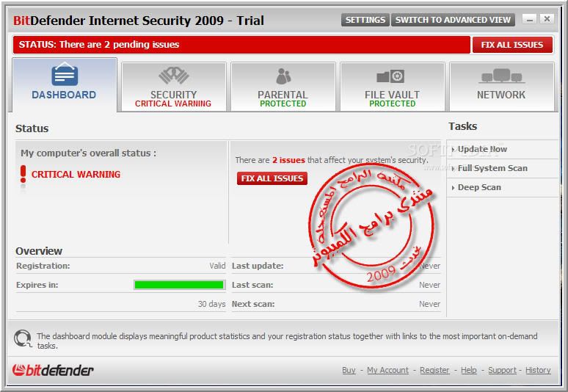Start Full System Scan task
The image size is (568, 392).
pyautogui.click(x=492, y=168)
